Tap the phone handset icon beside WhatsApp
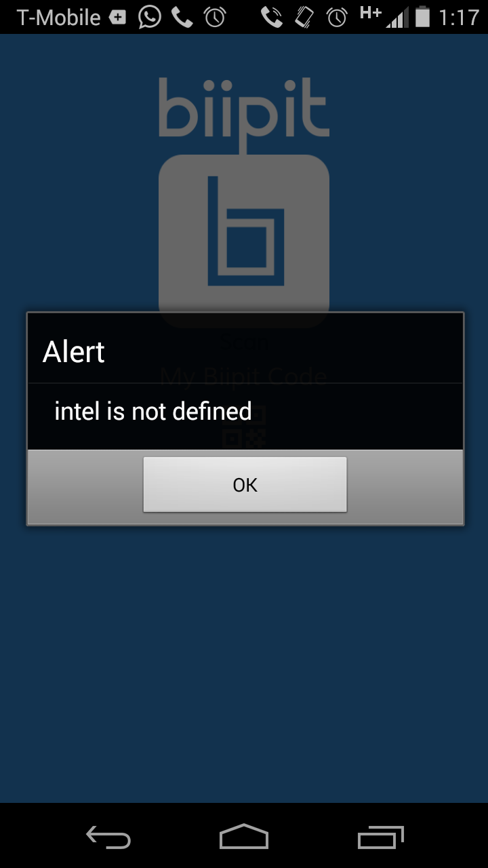This screenshot has height=868, width=488. coord(182,17)
